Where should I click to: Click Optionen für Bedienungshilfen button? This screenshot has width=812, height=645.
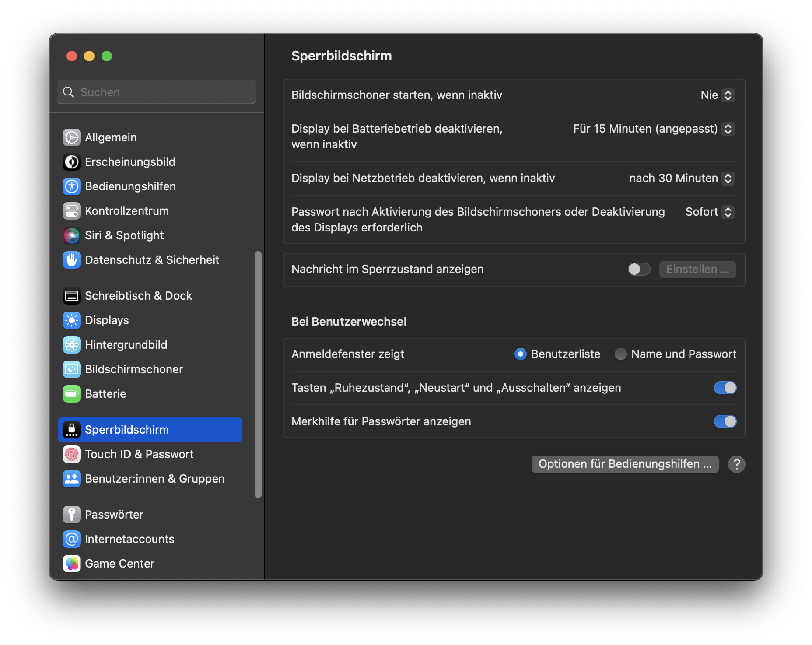point(625,464)
